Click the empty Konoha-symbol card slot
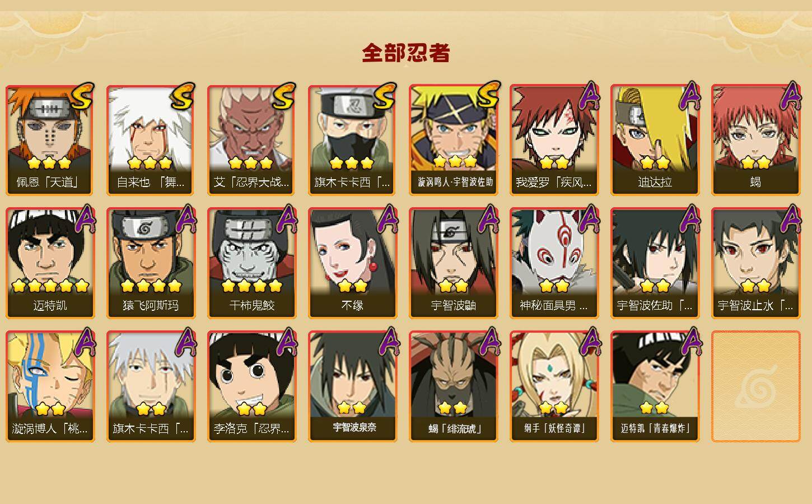Screen dimensions: 812x504 pyautogui.click(x=755, y=386)
